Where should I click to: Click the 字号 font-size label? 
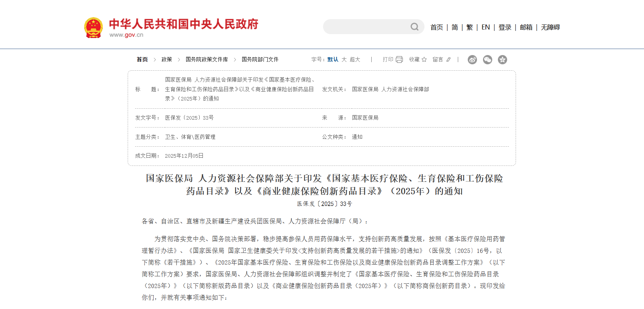pos(318,59)
